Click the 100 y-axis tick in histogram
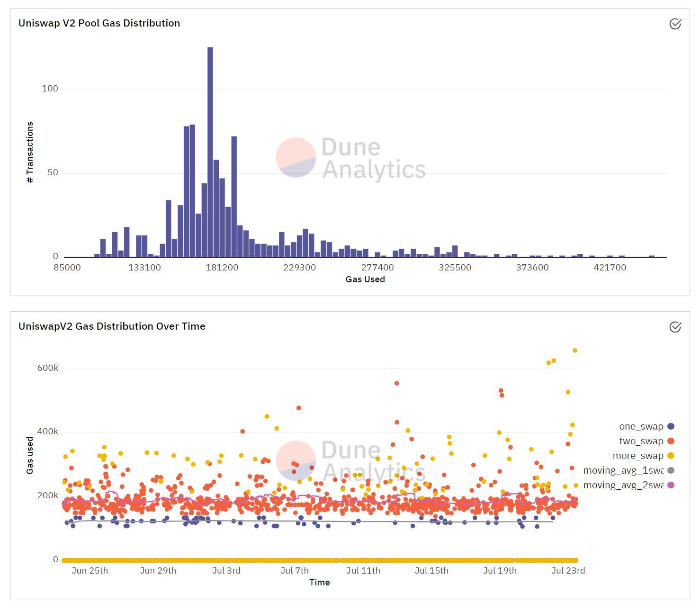700x611 pixels. click(50, 89)
